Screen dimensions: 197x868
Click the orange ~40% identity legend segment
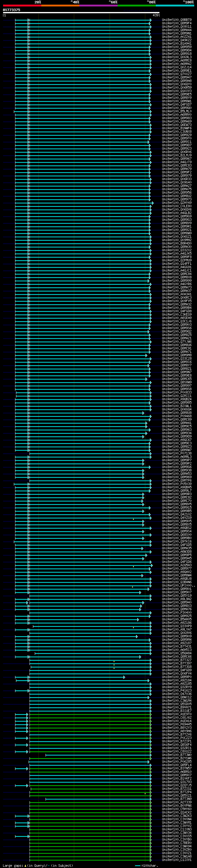click(60, 6)
